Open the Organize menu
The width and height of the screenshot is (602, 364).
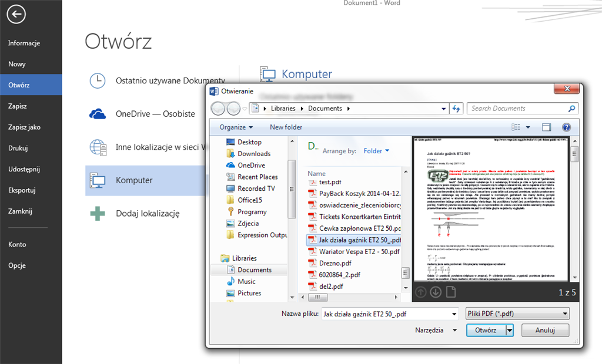(236, 127)
